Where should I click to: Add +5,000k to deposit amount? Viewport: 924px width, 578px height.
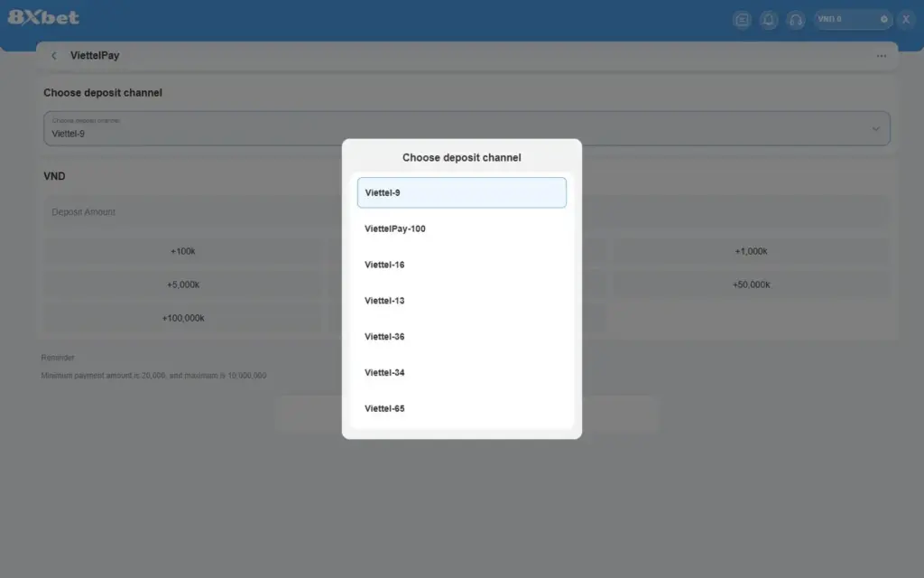[182, 284]
